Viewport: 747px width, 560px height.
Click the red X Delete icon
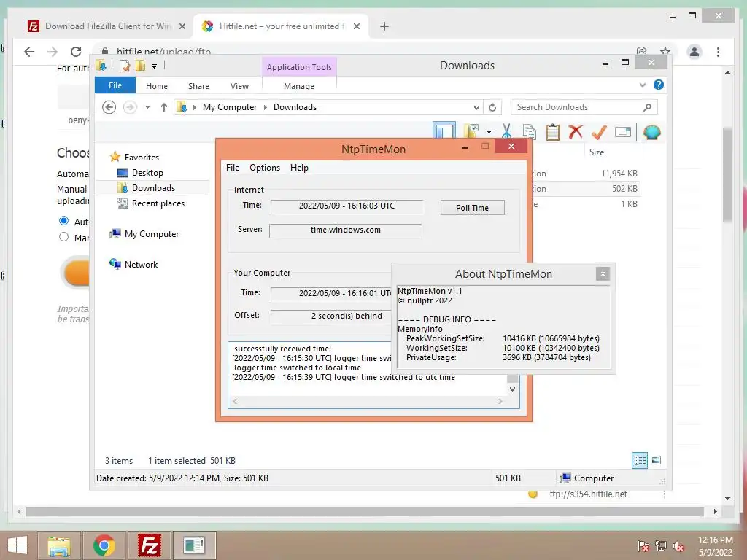coord(576,131)
